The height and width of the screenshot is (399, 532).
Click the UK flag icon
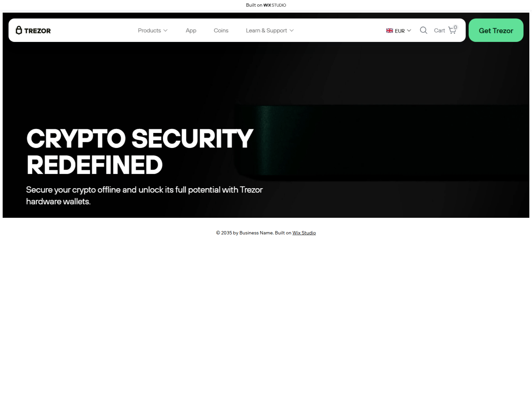tap(389, 31)
